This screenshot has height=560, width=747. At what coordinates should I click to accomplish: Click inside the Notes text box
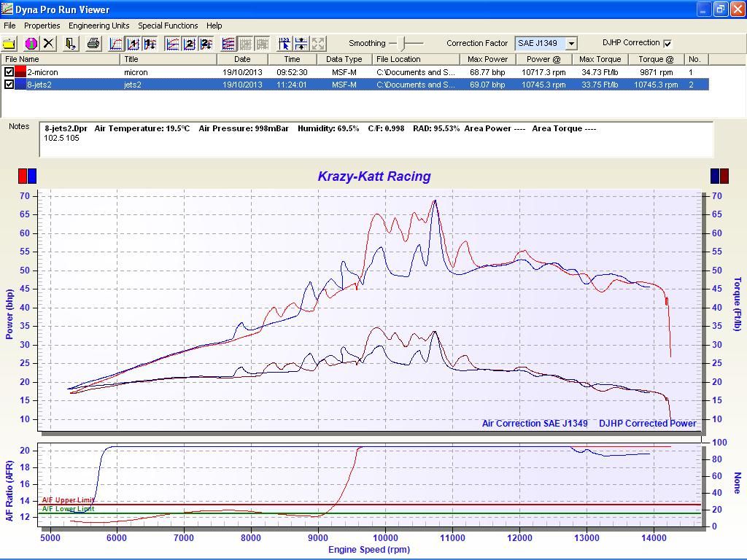coord(376,139)
